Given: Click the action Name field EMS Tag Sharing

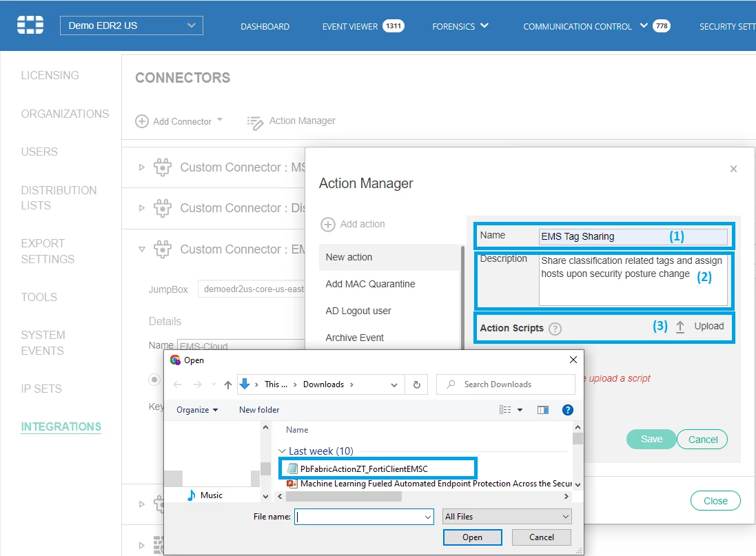Looking at the screenshot, I should [633, 236].
